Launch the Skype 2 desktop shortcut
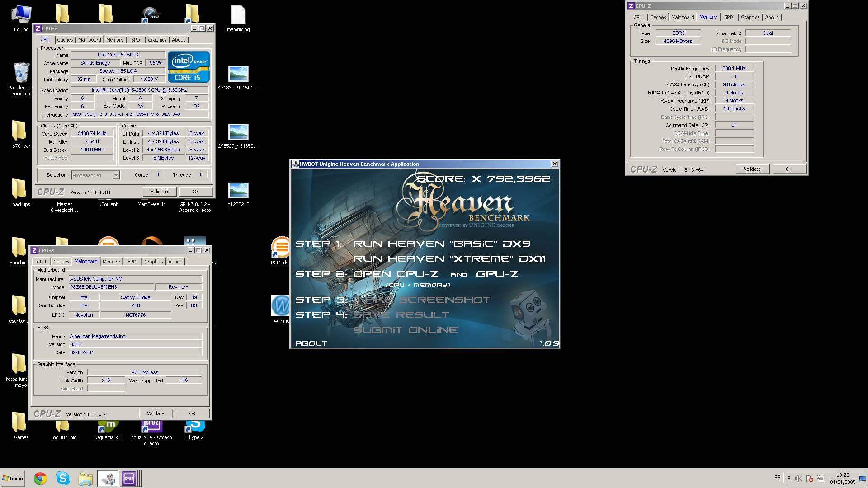 (x=195, y=430)
